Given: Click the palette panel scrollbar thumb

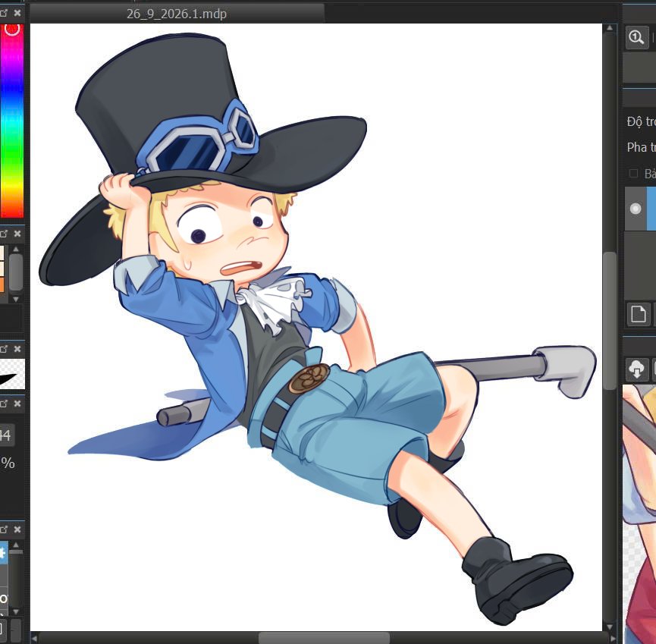Looking at the screenshot, I should 16,272.
